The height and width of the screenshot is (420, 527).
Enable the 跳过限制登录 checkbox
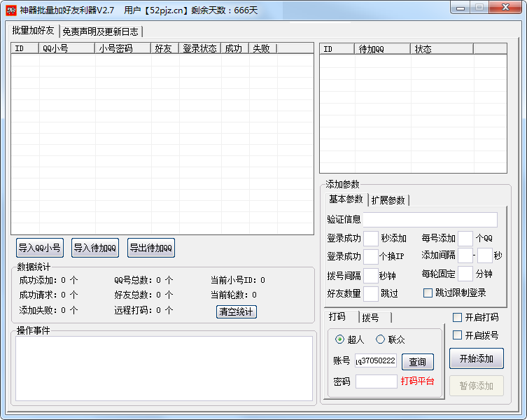pyautogui.click(x=428, y=293)
